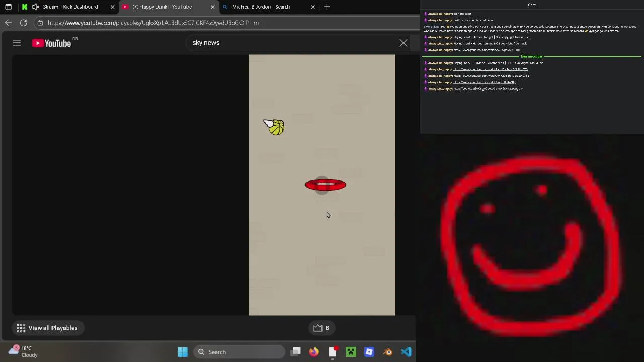
Task: View site information icon beside the URL
Action: (40, 23)
